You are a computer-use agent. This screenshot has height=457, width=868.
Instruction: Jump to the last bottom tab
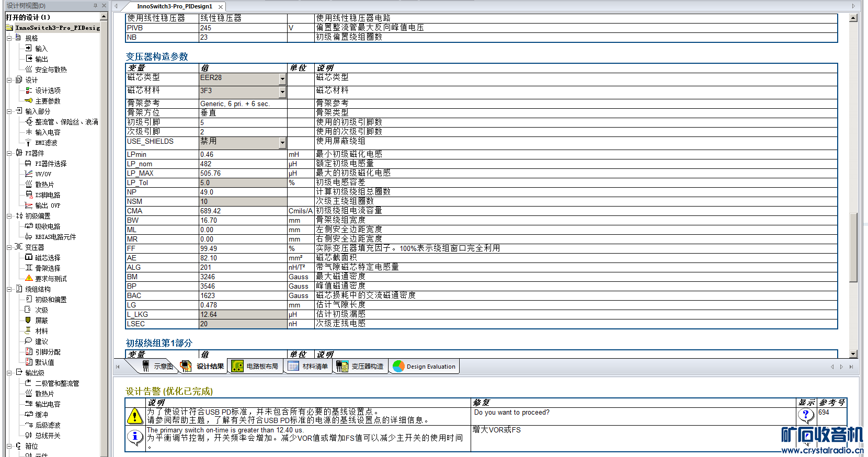click(x=851, y=367)
